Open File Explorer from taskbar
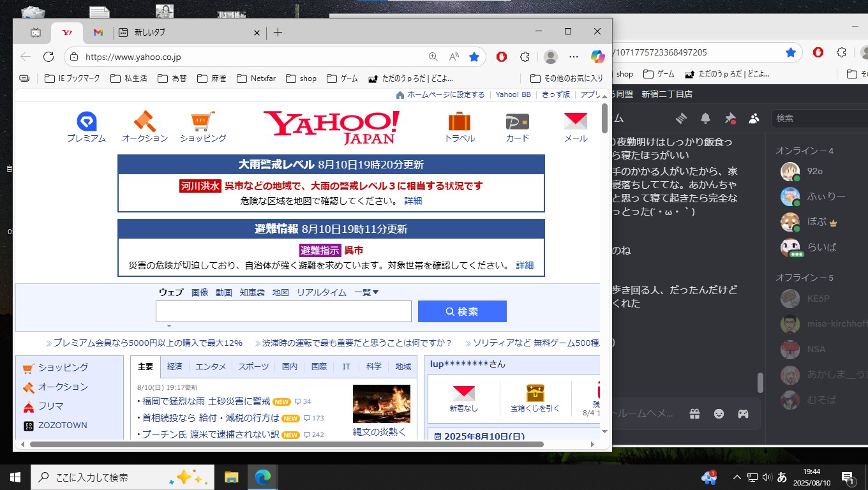The width and height of the screenshot is (868, 490). coord(231,477)
